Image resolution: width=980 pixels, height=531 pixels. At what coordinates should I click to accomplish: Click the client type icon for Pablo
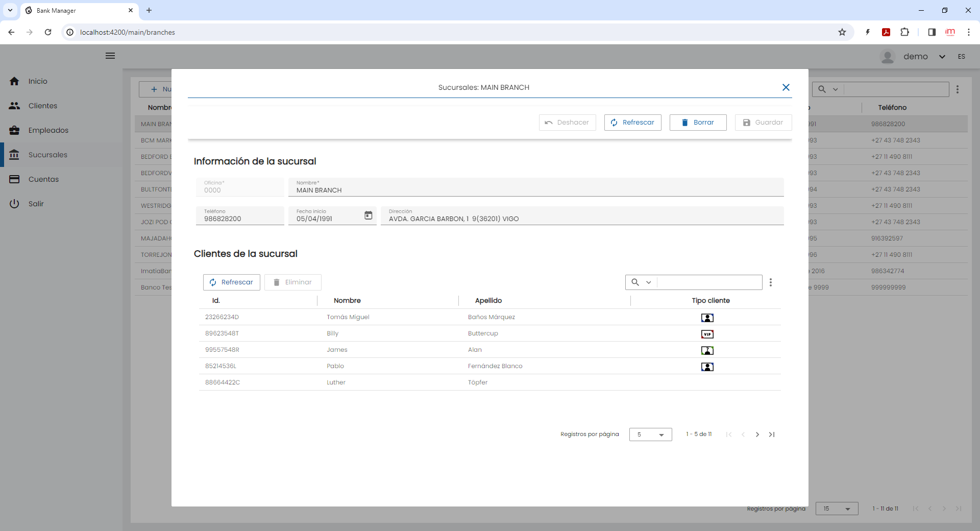[707, 367]
